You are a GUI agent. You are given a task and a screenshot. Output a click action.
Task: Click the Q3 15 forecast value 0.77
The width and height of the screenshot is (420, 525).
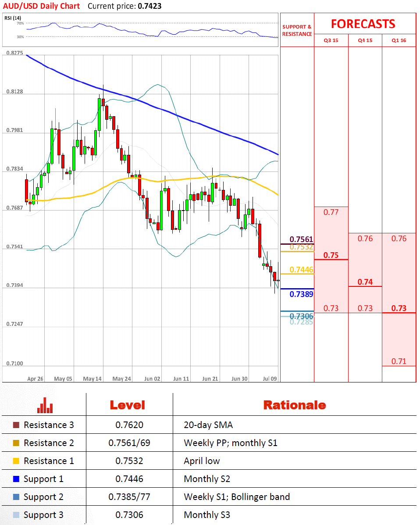331,212
